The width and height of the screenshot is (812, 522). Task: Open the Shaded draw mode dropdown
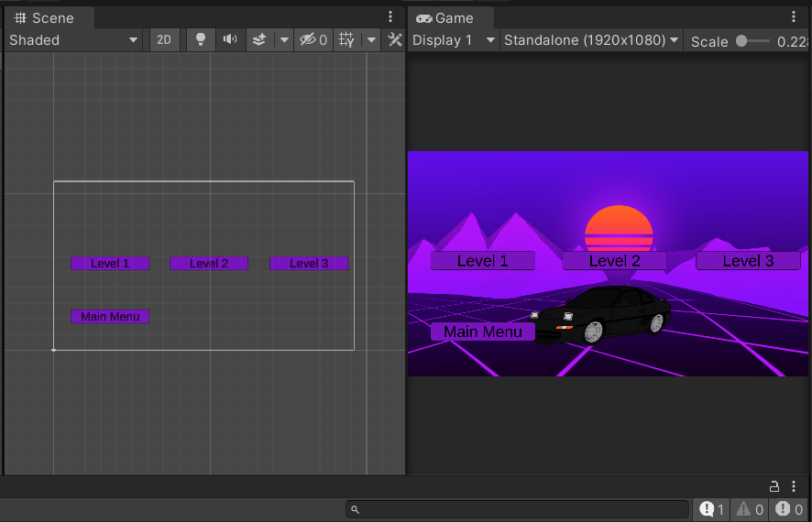coord(73,39)
